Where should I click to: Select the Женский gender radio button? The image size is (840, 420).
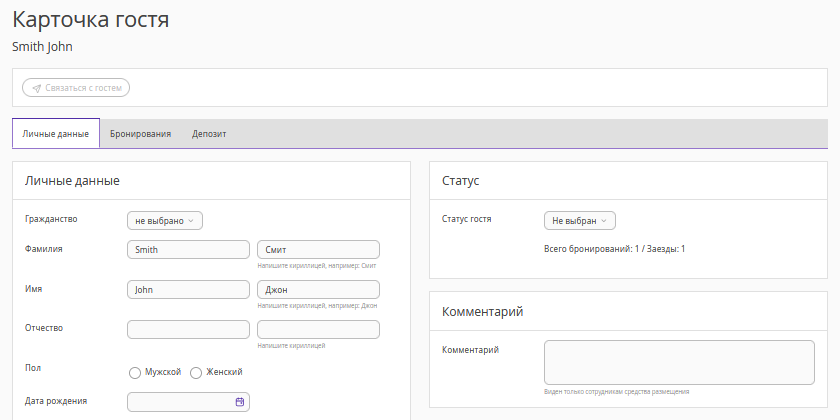196,373
